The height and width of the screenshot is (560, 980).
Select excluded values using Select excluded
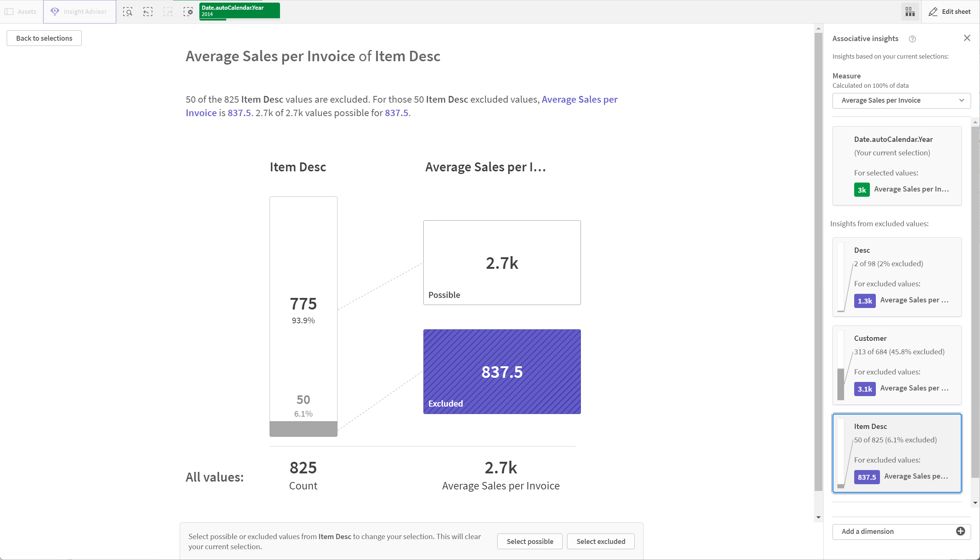pyautogui.click(x=600, y=541)
